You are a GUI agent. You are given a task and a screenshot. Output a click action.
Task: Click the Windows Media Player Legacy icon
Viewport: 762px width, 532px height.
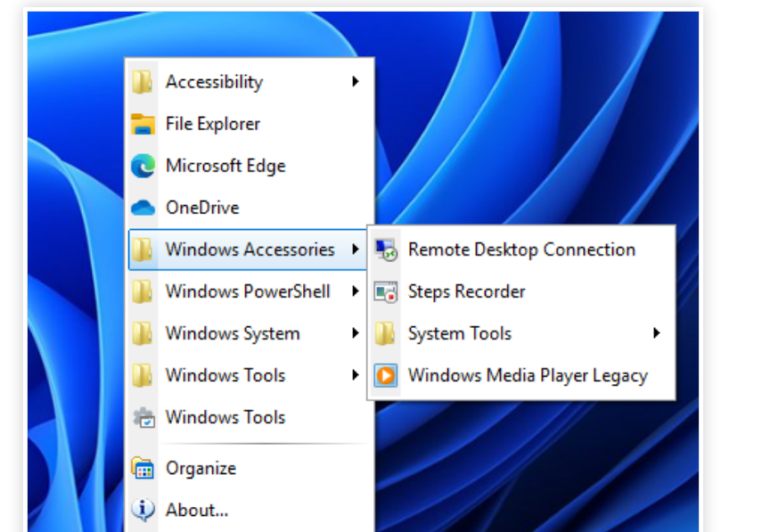pyautogui.click(x=386, y=375)
